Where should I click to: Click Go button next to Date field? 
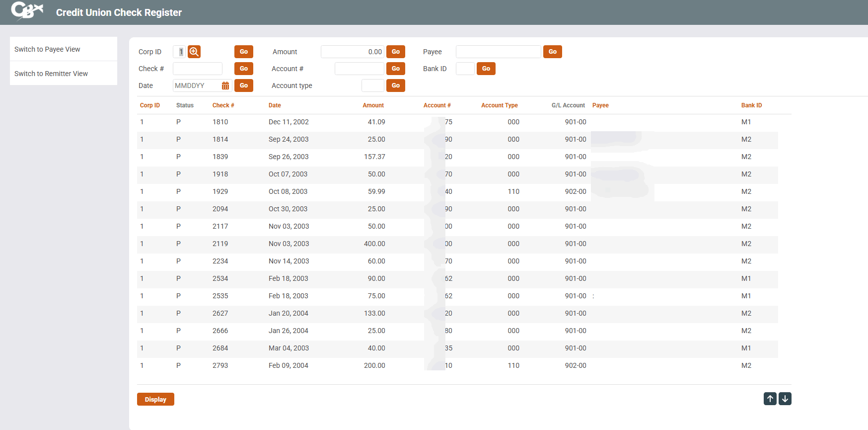(x=244, y=86)
